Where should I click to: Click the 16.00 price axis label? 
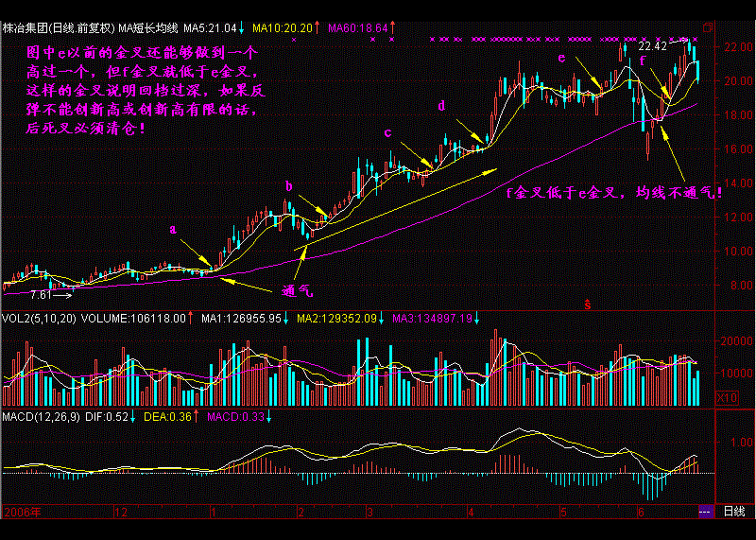738,149
